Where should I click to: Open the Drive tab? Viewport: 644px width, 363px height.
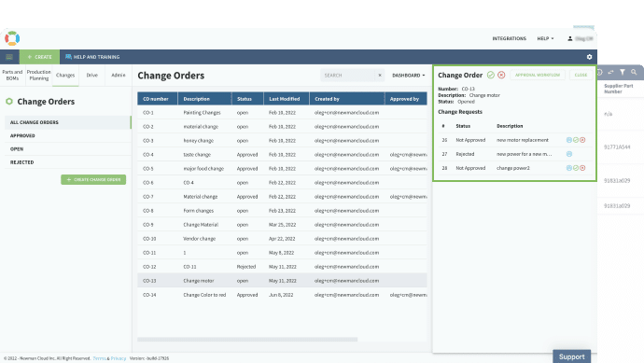pos(92,76)
